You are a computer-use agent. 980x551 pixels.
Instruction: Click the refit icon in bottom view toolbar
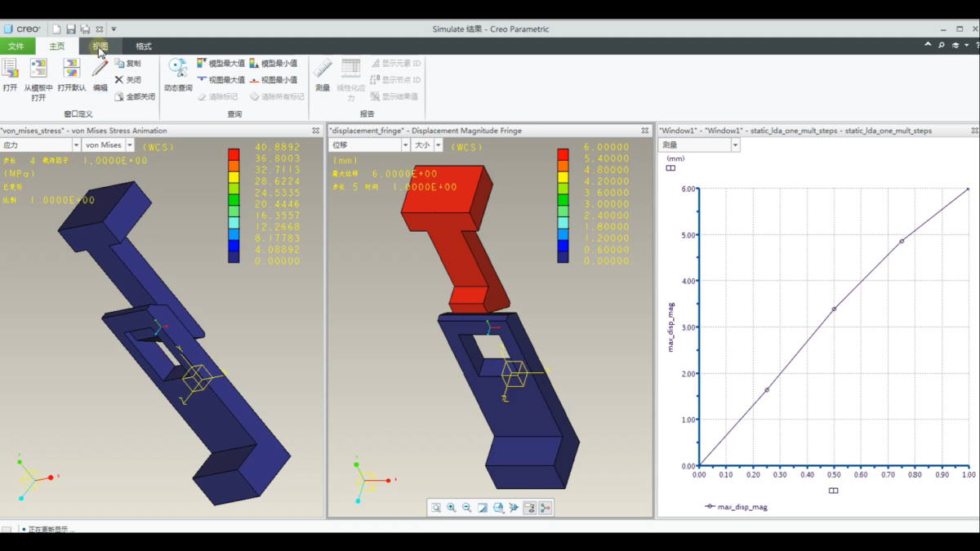click(436, 508)
